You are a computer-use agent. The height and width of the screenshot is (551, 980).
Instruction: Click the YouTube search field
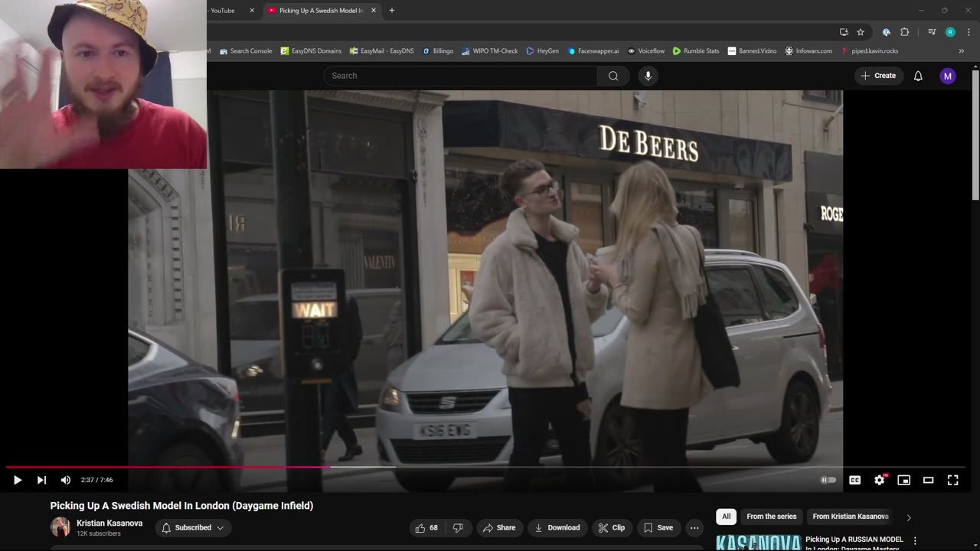pyautogui.click(x=460, y=76)
